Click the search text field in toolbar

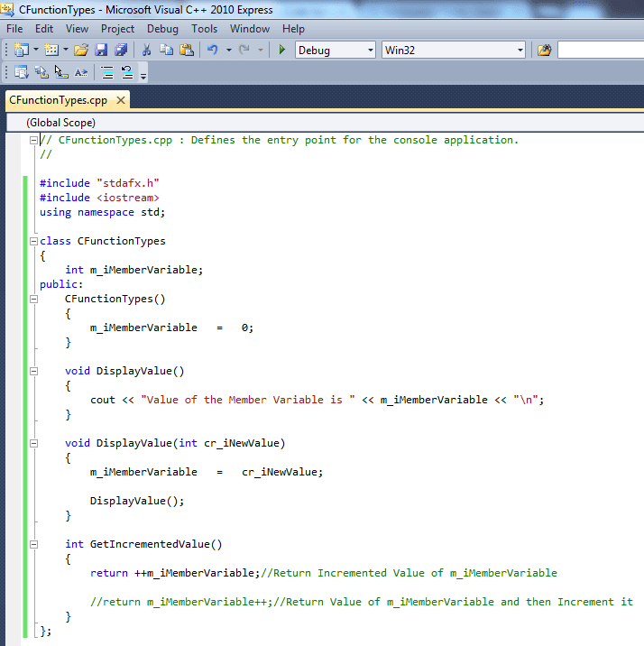click(x=601, y=51)
